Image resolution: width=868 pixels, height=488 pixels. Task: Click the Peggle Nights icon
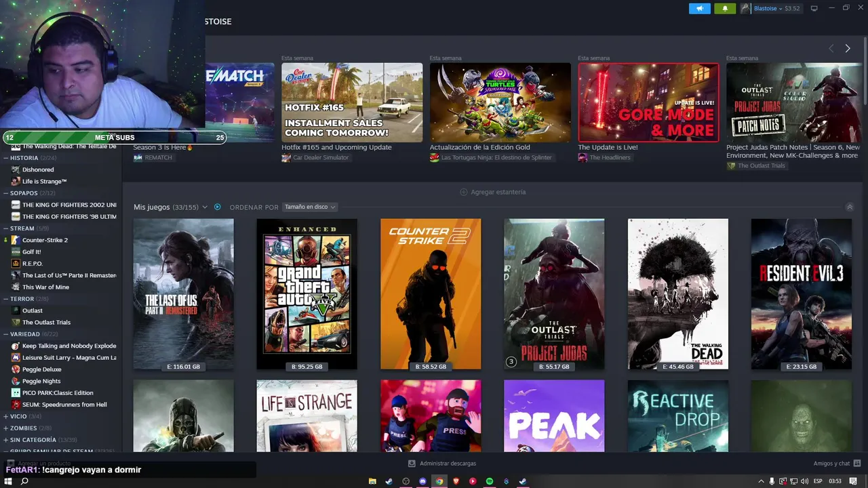(x=16, y=381)
